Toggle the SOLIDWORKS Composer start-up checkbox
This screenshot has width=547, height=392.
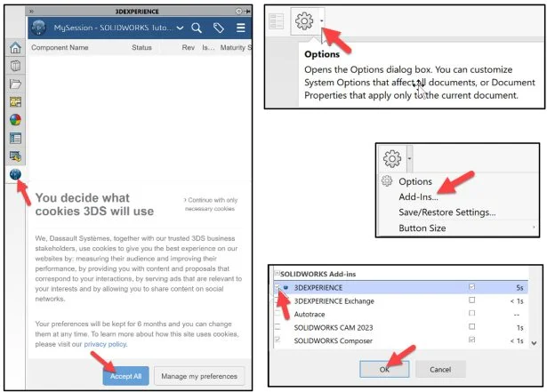pos(472,340)
